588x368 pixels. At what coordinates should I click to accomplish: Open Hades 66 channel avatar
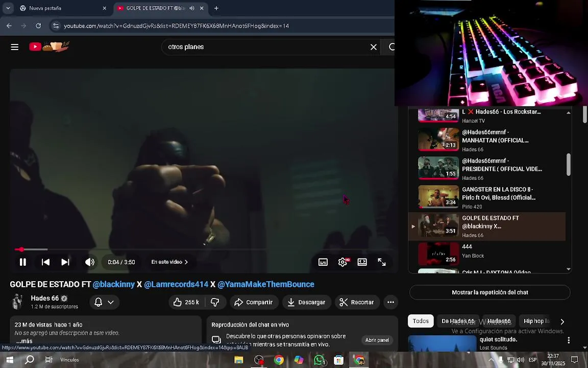tap(17, 302)
